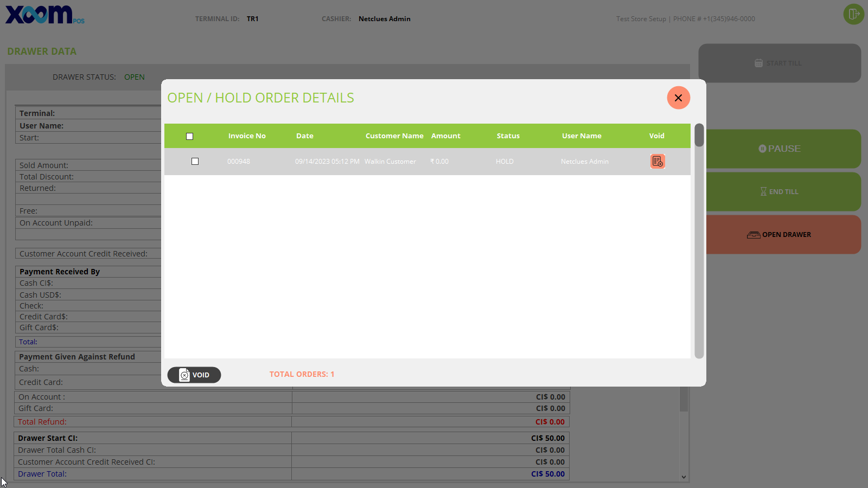The width and height of the screenshot is (868, 488).
Task: Click the XOOM POS logo
Action: point(44,15)
